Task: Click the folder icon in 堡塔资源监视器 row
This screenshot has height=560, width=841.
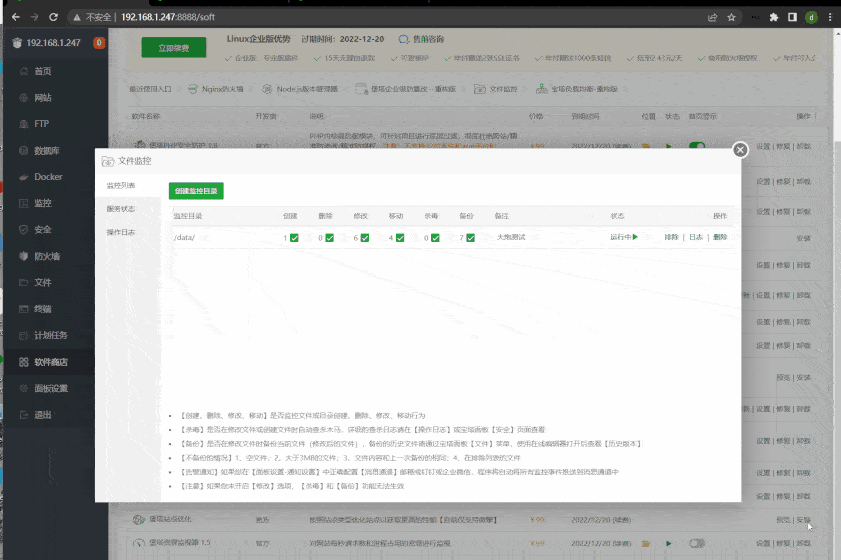Action: click(x=646, y=543)
